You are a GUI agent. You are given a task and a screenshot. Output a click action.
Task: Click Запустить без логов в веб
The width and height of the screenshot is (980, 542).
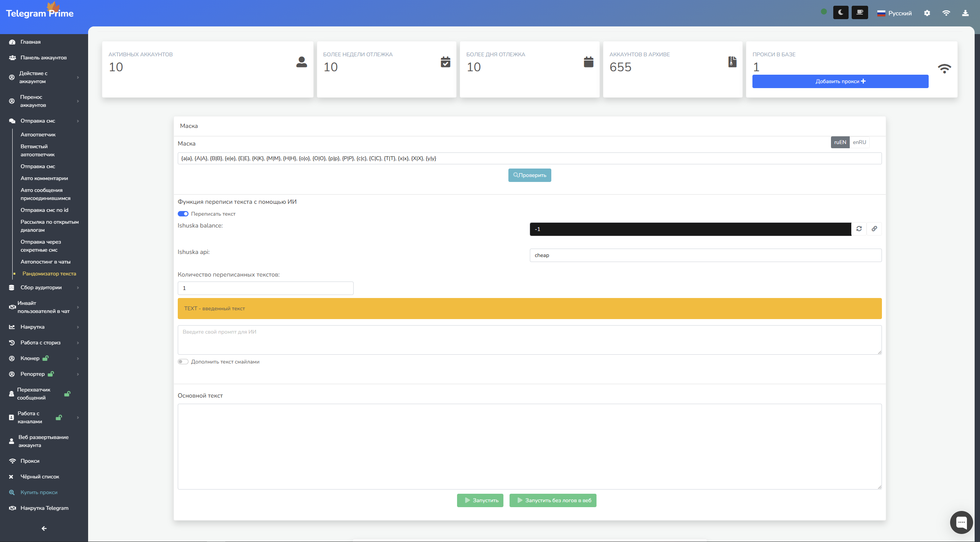coord(553,500)
